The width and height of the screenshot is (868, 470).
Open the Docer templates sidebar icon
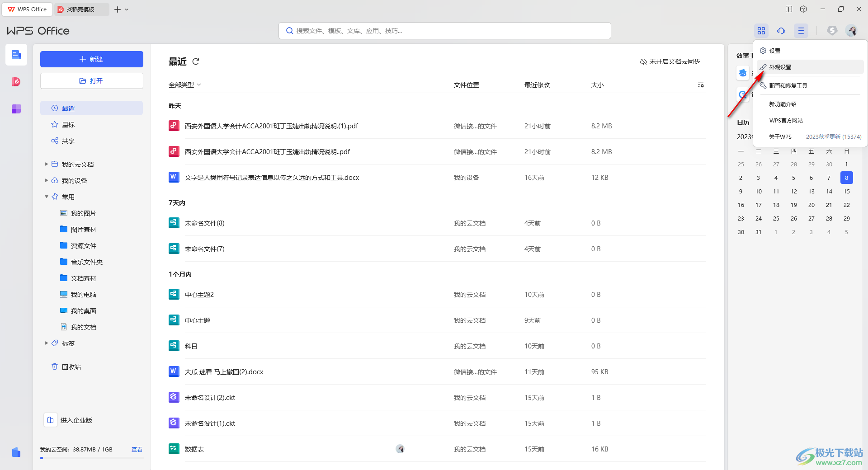click(16, 82)
